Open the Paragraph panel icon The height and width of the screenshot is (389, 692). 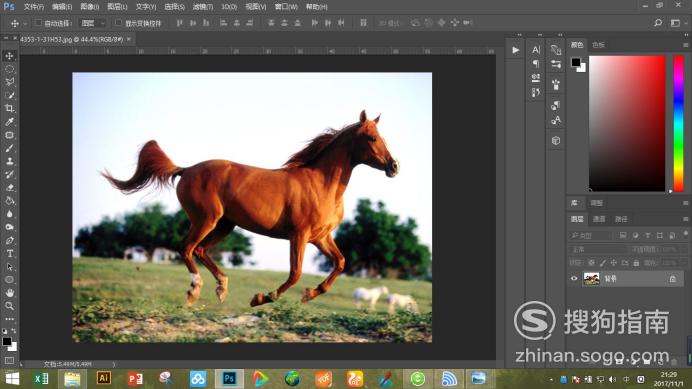[x=536, y=64]
